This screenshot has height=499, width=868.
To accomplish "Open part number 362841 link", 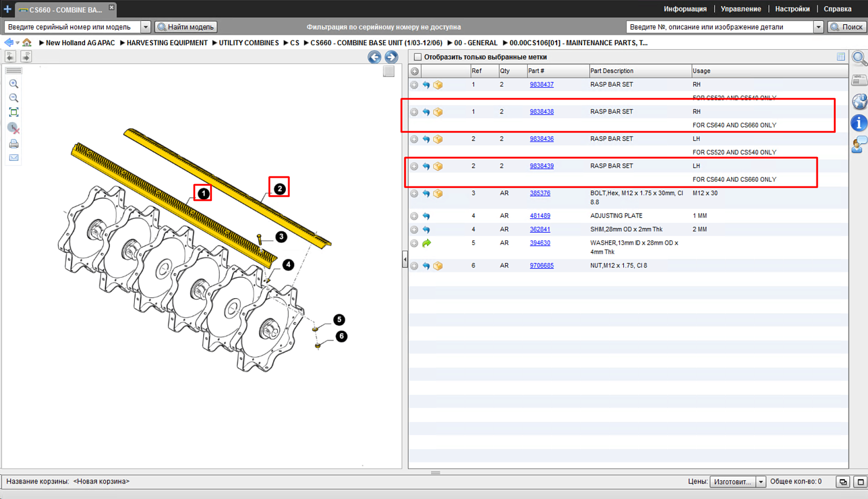I will click(x=540, y=229).
